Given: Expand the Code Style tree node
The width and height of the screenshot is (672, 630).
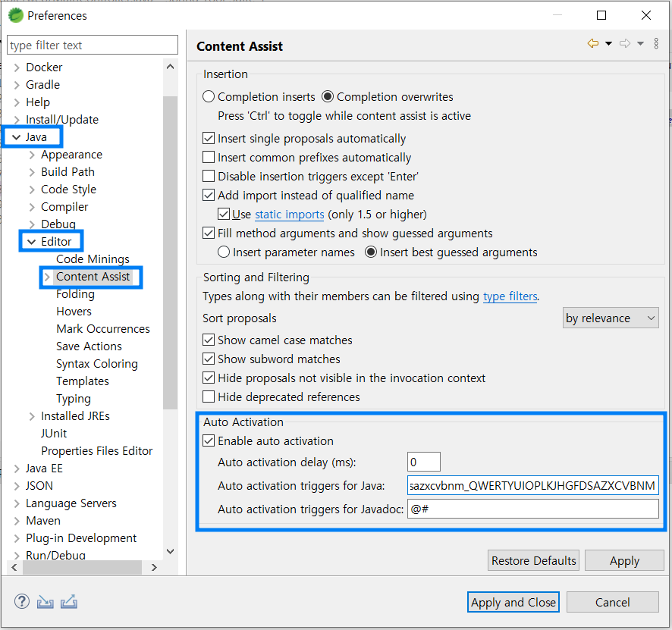Looking at the screenshot, I should [32, 190].
